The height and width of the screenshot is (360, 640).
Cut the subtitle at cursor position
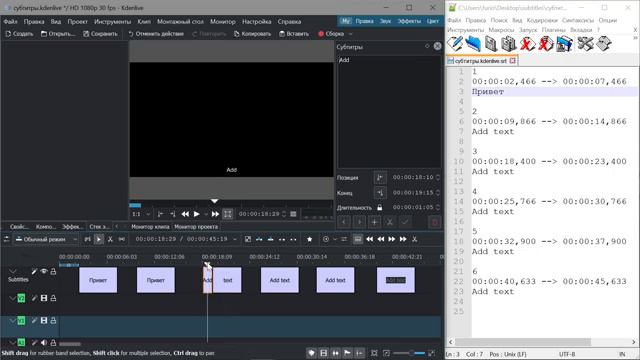pyautogui.click(x=390, y=222)
